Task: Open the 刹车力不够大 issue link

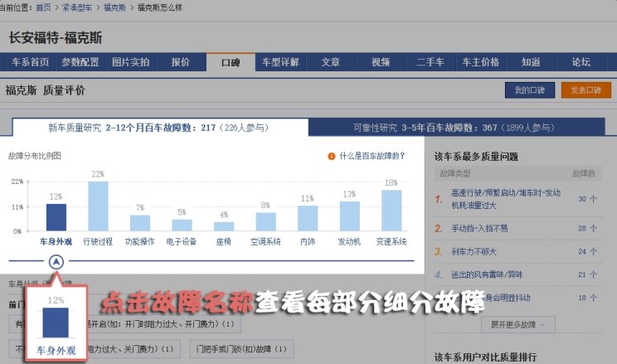Action: pyautogui.click(x=474, y=251)
